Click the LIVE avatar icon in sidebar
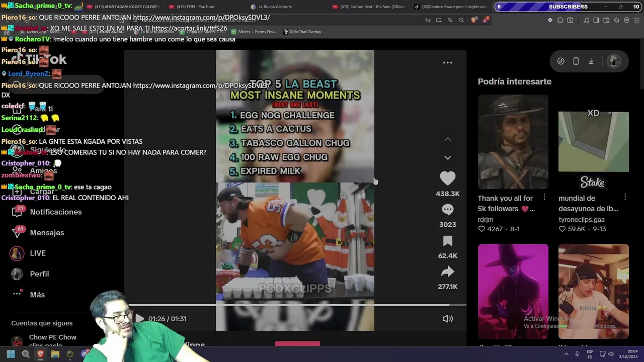Viewport: 644px width, 362px height. tap(17, 253)
